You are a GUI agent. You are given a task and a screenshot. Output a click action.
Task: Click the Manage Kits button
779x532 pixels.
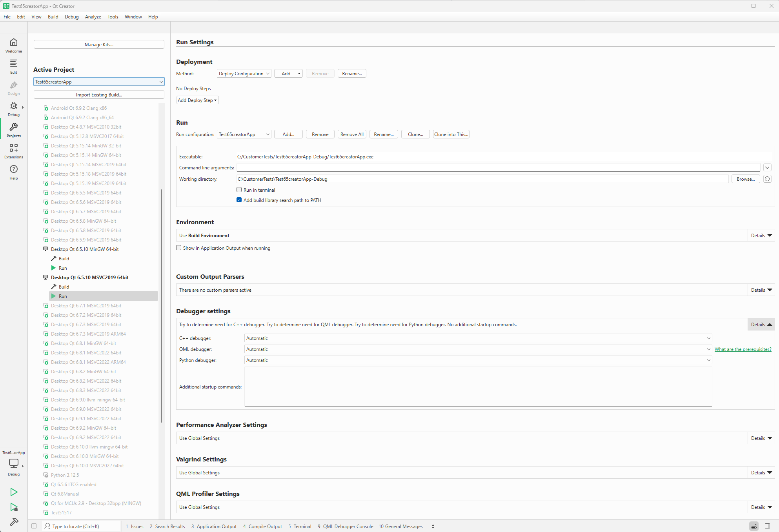(99, 45)
